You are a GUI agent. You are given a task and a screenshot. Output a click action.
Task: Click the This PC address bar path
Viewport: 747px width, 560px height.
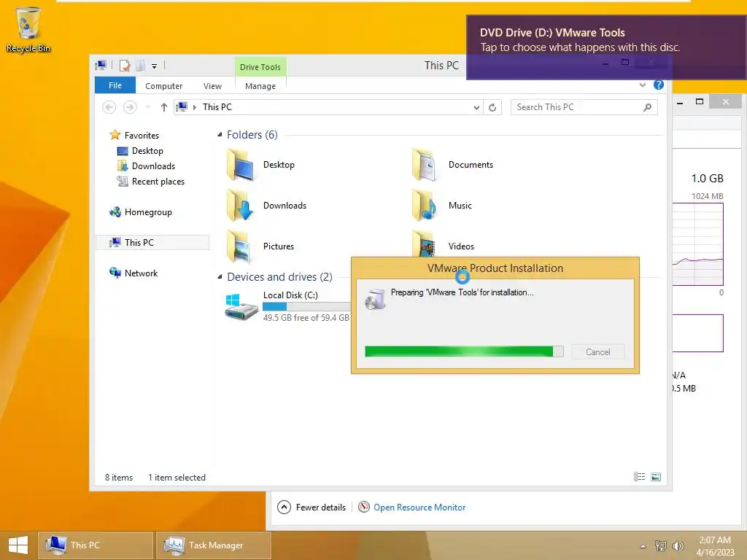pyautogui.click(x=217, y=107)
